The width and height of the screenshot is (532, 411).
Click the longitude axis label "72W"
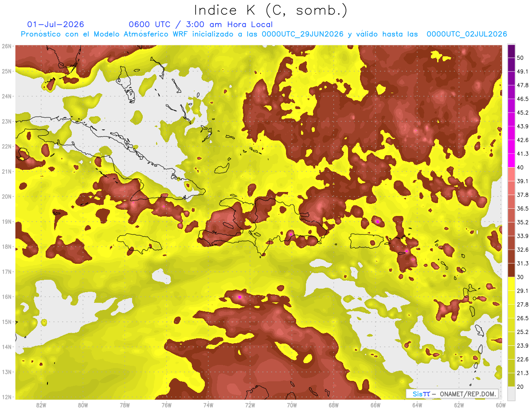(x=250, y=405)
